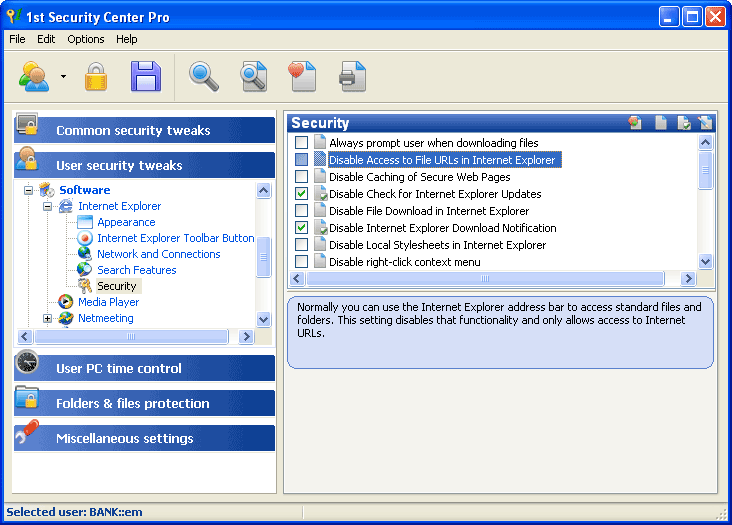Viewport: 732px width, 525px height.
Task: Expand the Netmeeting tree node
Action: point(48,318)
